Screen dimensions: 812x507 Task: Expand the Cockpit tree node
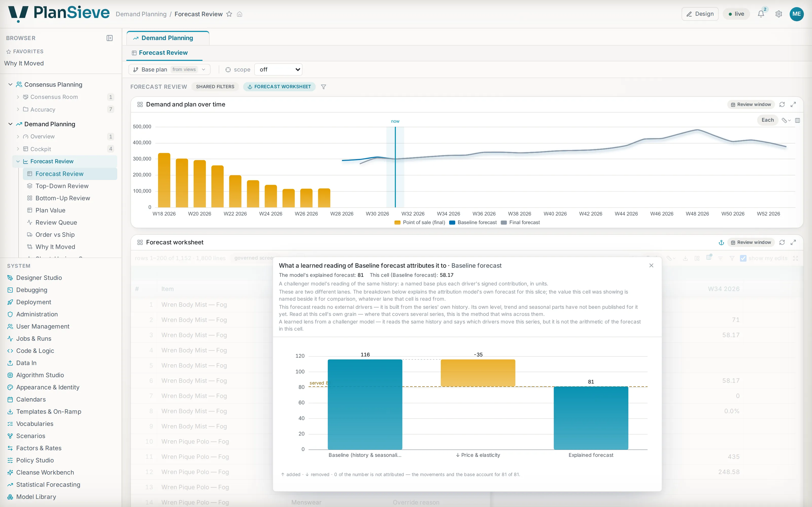click(18, 149)
